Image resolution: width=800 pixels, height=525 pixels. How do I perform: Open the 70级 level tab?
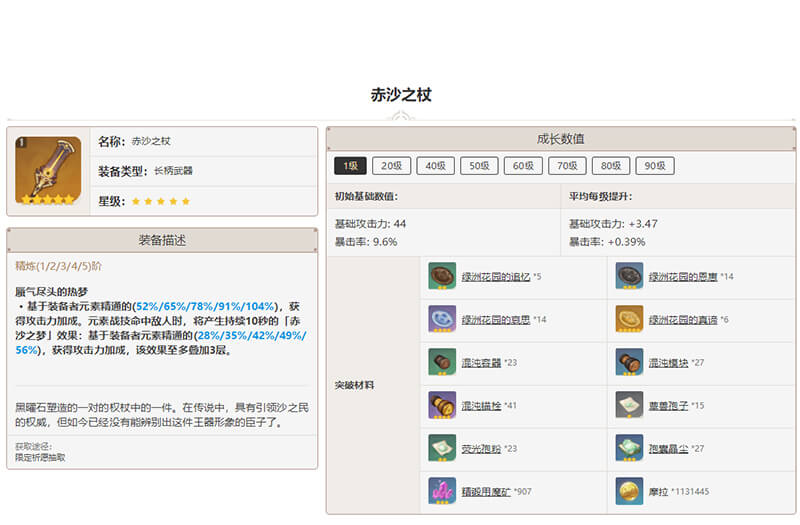coord(567,166)
